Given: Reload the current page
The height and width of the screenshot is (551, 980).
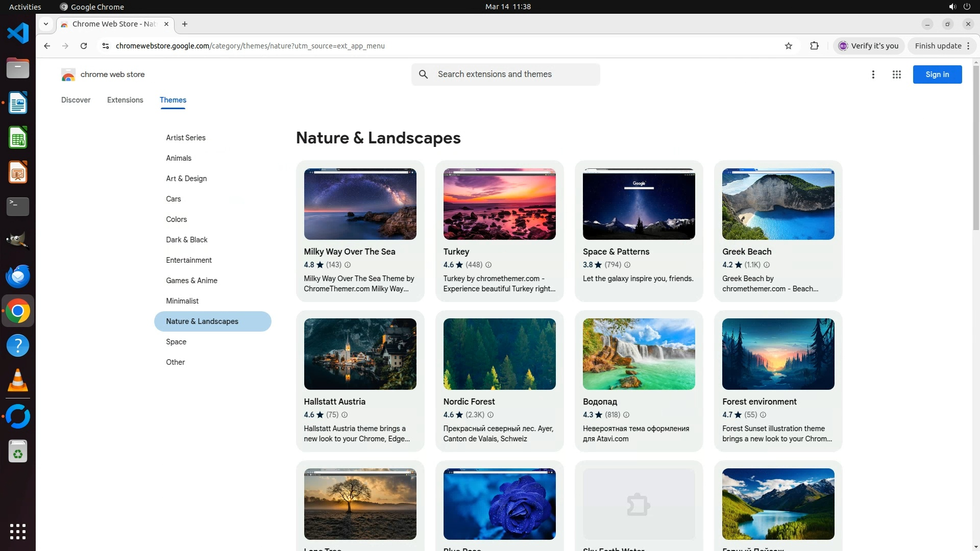Looking at the screenshot, I should [x=84, y=46].
